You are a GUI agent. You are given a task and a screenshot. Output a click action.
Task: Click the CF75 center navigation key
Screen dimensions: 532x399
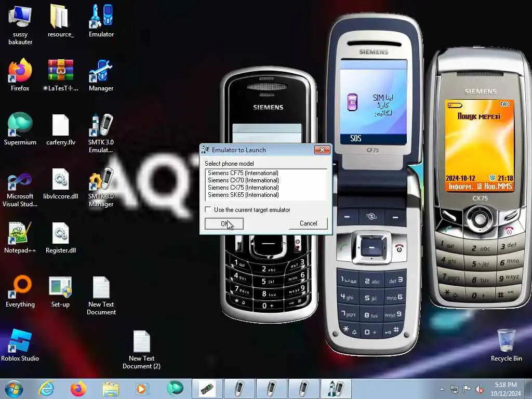[x=371, y=247]
